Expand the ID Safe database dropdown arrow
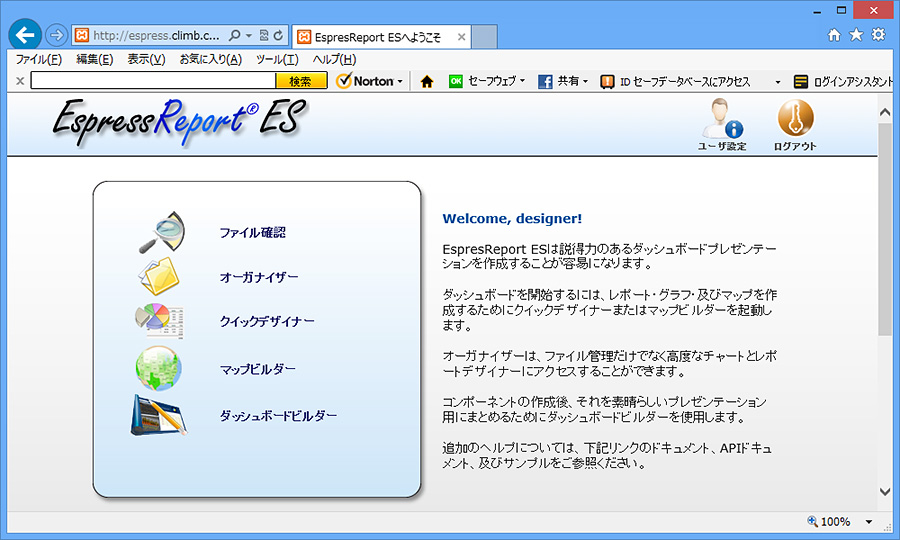 pyautogui.click(x=778, y=82)
